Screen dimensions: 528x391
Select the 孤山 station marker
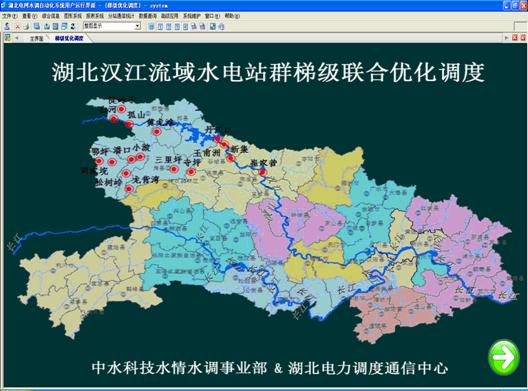pyautogui.click(x=129, y=124)
